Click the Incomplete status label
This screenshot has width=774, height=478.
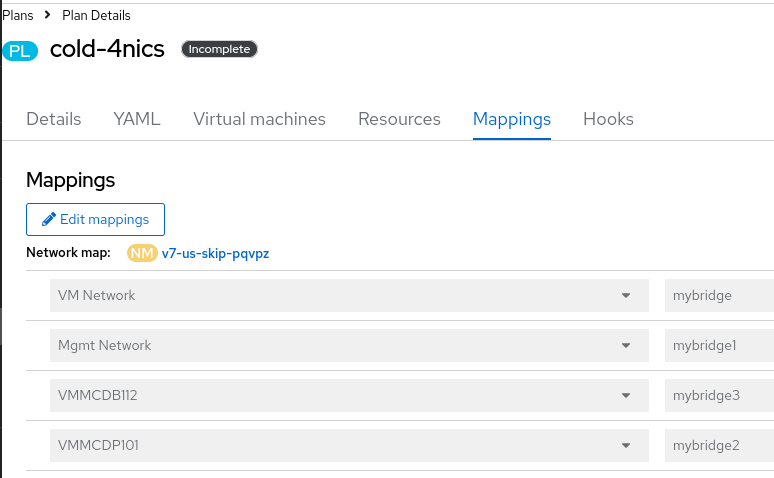coord(219,49)
